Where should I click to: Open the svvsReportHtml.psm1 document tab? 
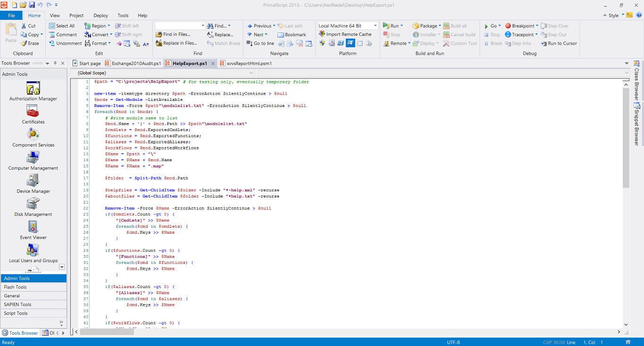[x=246, y=63]
